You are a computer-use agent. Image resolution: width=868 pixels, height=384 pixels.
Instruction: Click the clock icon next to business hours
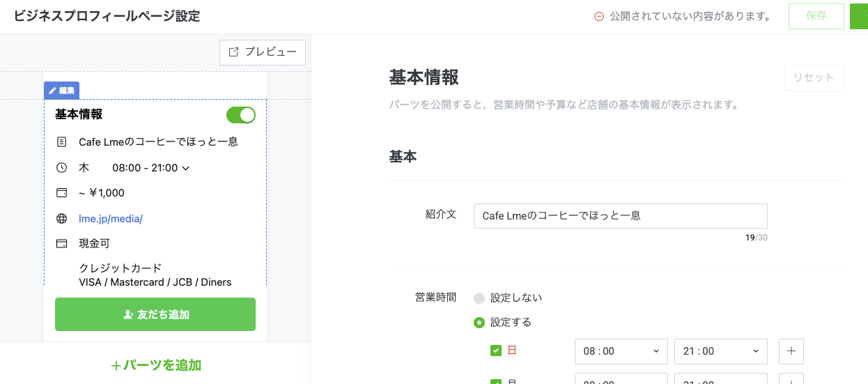pyautogui.click(x=62, y=167)
